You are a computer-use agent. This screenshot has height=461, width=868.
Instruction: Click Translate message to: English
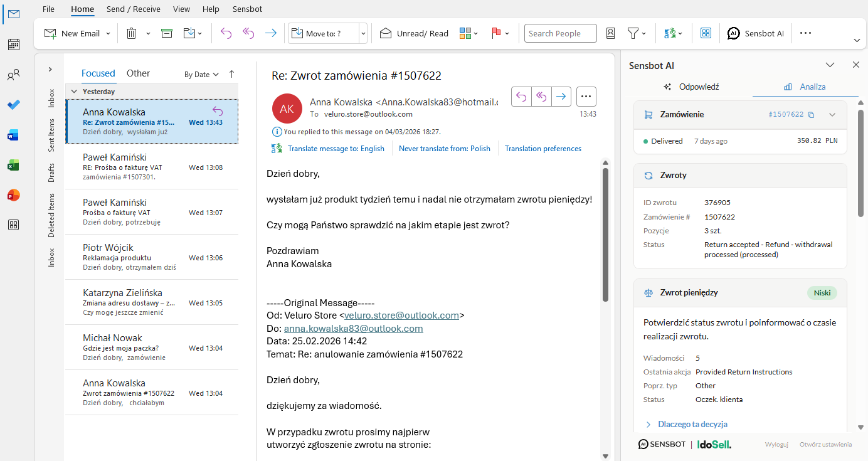pyautogui.click(x=336, y=149)
